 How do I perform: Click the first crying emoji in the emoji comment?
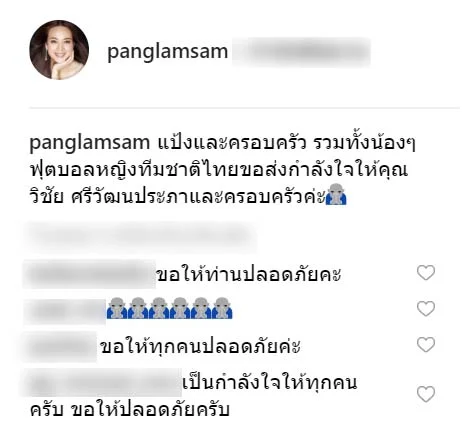point(117,308)
